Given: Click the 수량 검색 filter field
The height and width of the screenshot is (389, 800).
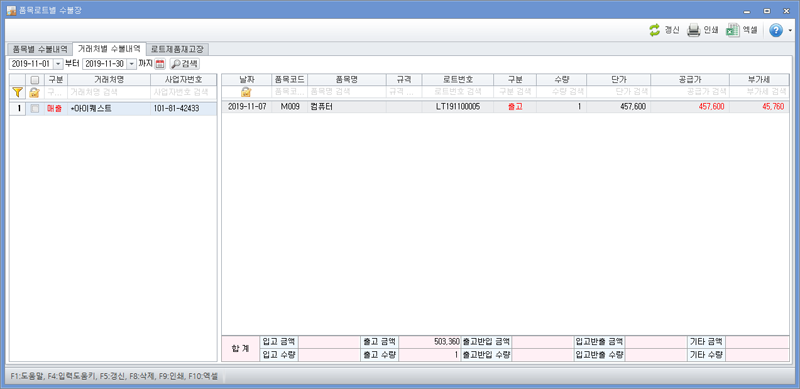Looking at the screenshot, I should pos(561,92).
